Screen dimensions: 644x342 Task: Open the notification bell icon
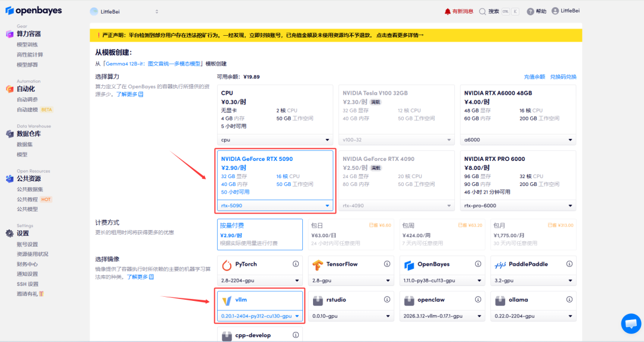(448, 11)
